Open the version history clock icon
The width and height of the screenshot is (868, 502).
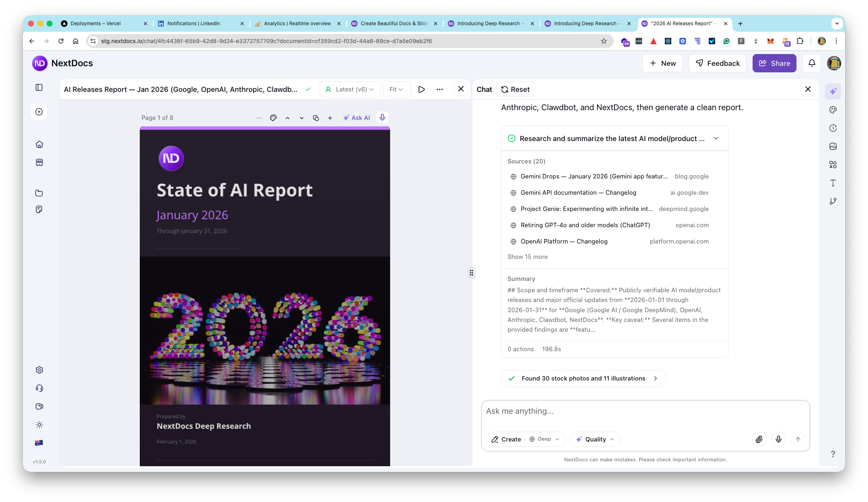pyautogui.click(x=833, y=128)
